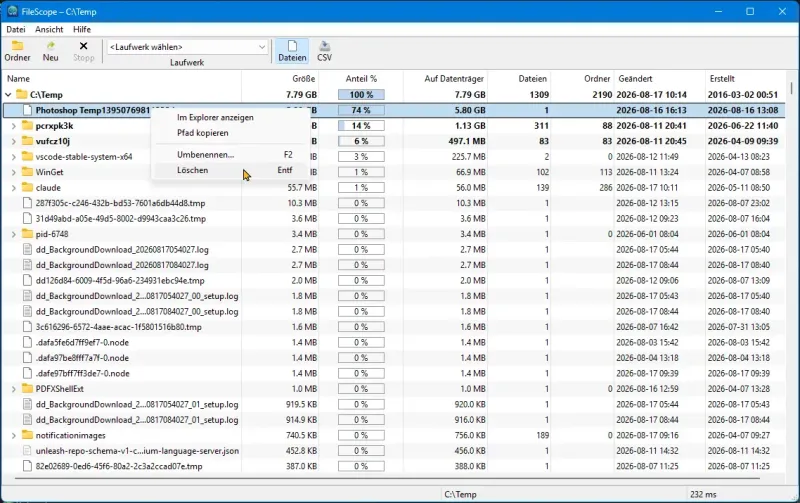
Task: Click the Ordner toolbar folder icon
Action: (17, 46)
